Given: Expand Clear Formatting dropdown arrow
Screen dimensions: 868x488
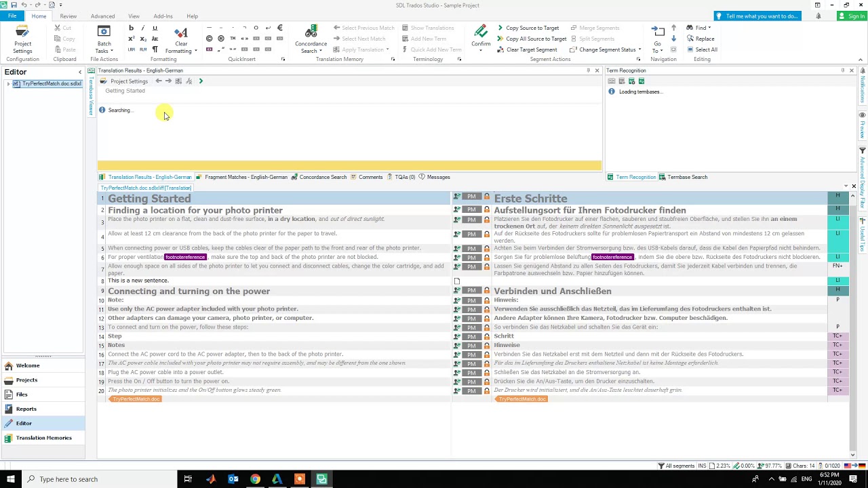Looking at the screenshot, I should (x=196, y=51).
